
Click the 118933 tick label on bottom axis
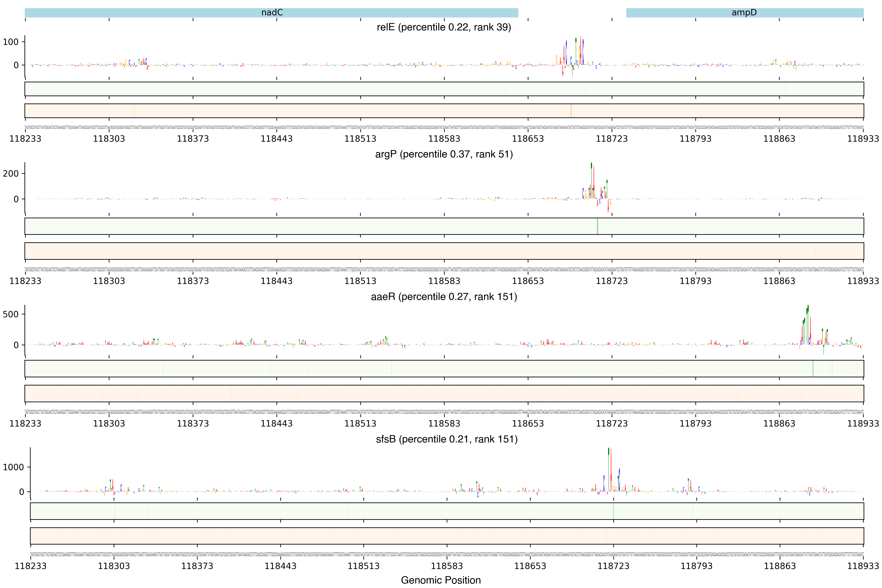(863, 566)
